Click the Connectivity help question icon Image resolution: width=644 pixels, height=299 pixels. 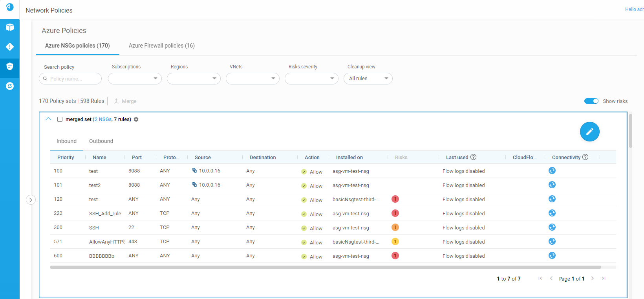point(585,157)
